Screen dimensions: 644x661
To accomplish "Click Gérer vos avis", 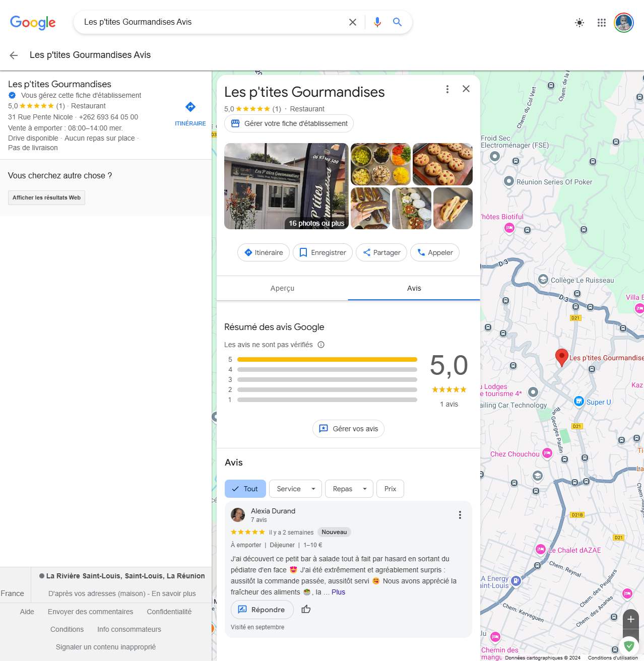I will pos(348,429).
